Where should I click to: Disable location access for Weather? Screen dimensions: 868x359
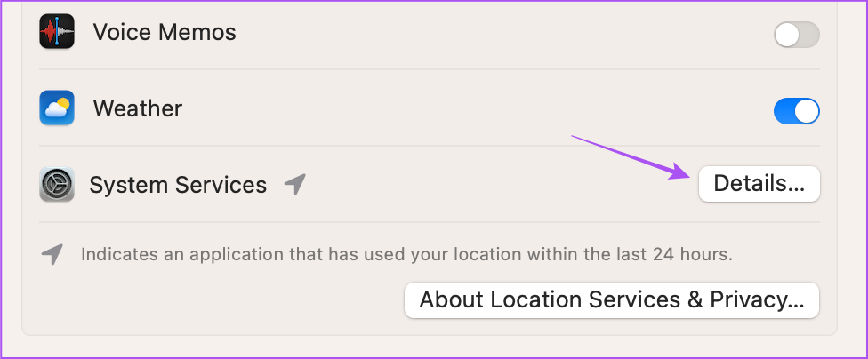797,111
